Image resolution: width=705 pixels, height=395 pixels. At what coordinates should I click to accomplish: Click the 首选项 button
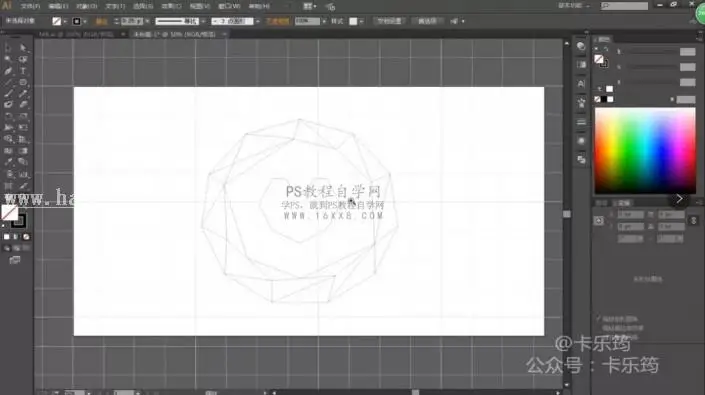(x=427, y=21)
